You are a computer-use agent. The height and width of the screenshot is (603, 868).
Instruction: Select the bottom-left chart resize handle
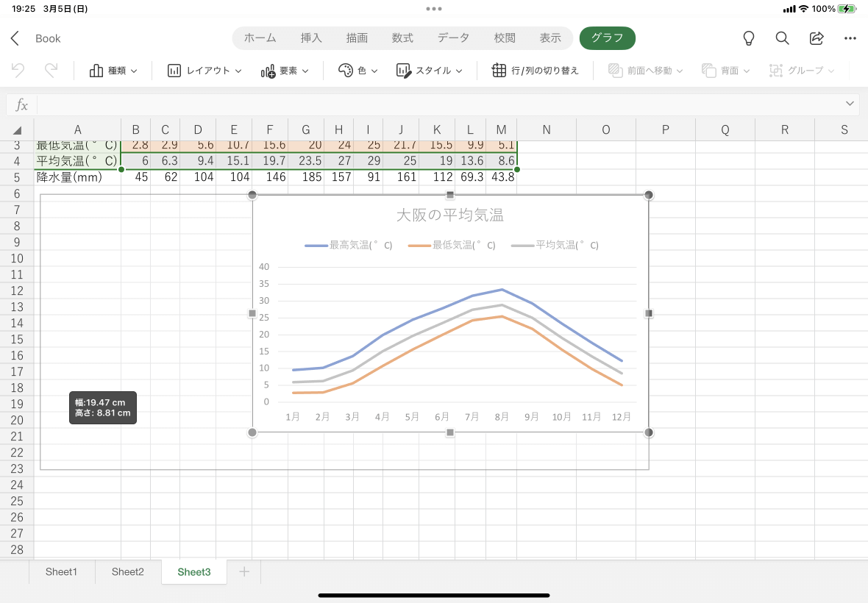point(252,432)
